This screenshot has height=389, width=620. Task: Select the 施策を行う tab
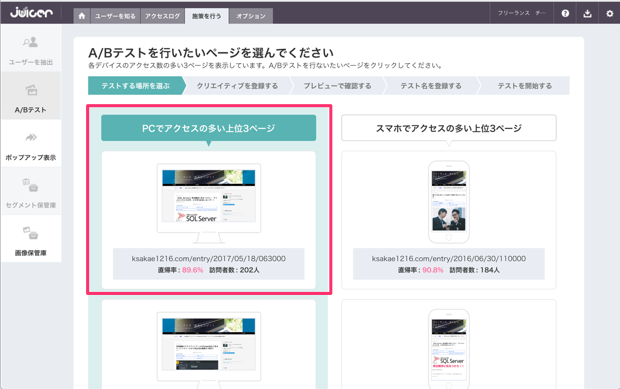207,16
